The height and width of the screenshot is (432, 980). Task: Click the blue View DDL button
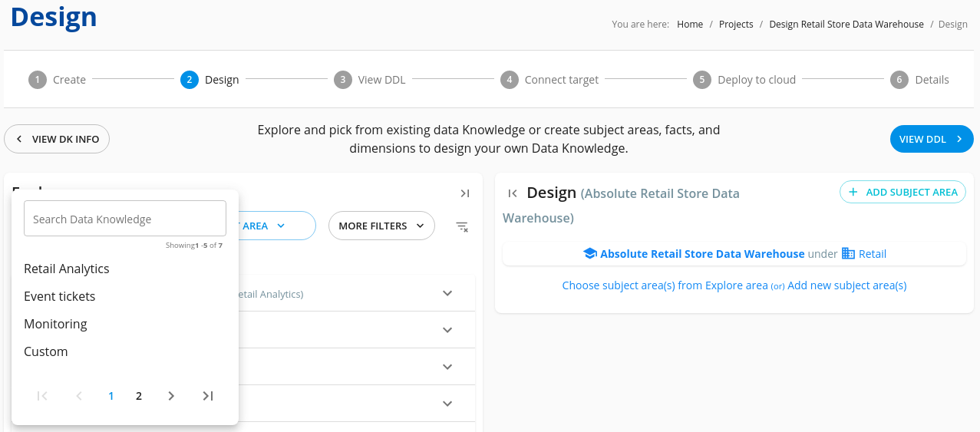[x=932, y=140]
